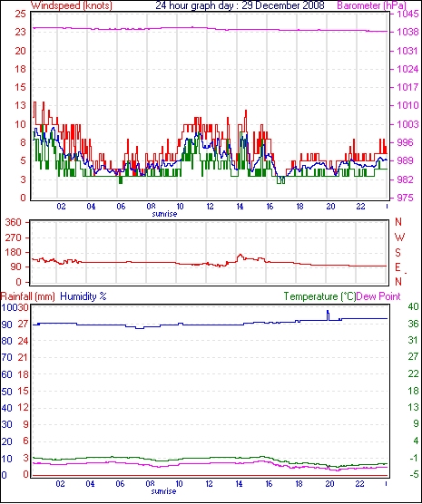Click the Dew Point label
This screenshot has height=504, width=422.
pos(378,296)
